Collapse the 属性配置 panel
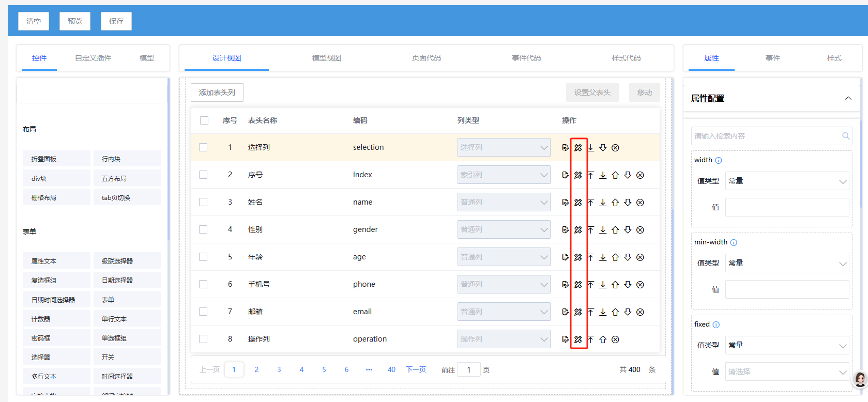Viewport: 868px width, 402px height. 848,98
